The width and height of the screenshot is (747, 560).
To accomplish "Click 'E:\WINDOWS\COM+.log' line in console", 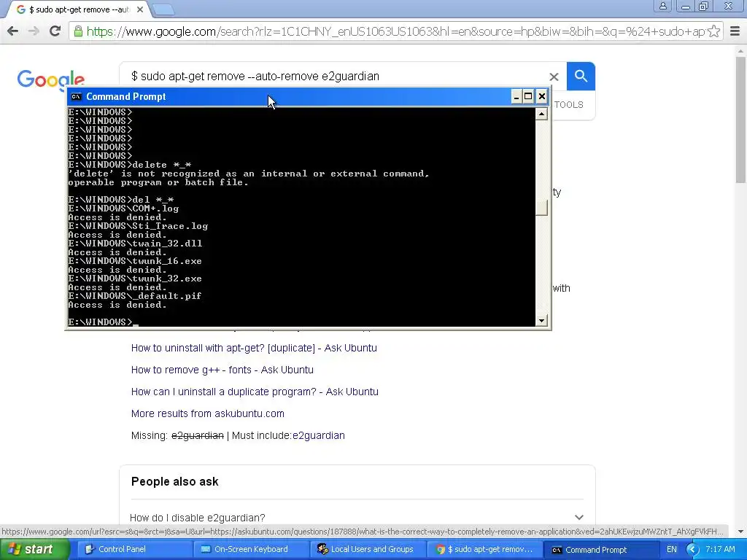I will tap(123, 208).
